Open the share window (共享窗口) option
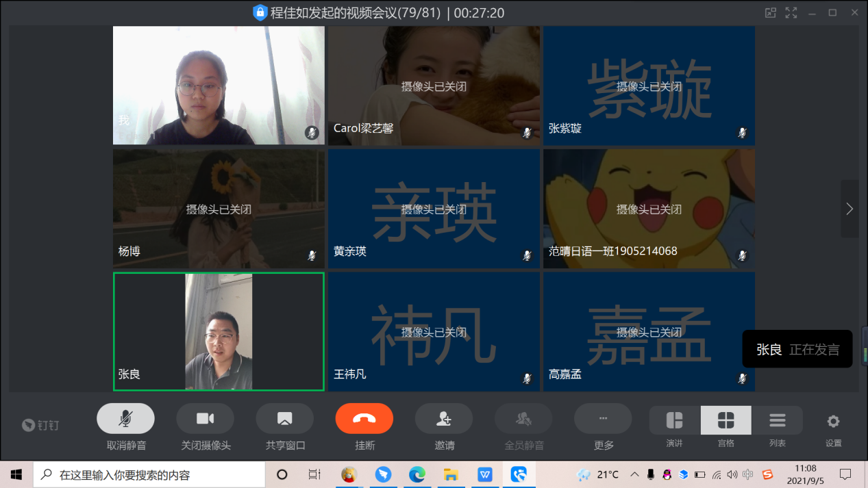This screenshot has height=488, width=868. click(x=284, y=419)
